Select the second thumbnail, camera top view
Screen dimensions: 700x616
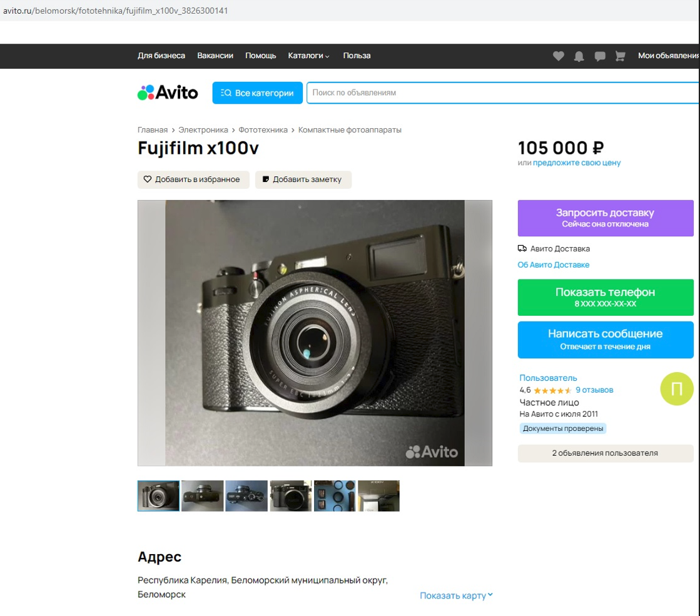point(202,496)
